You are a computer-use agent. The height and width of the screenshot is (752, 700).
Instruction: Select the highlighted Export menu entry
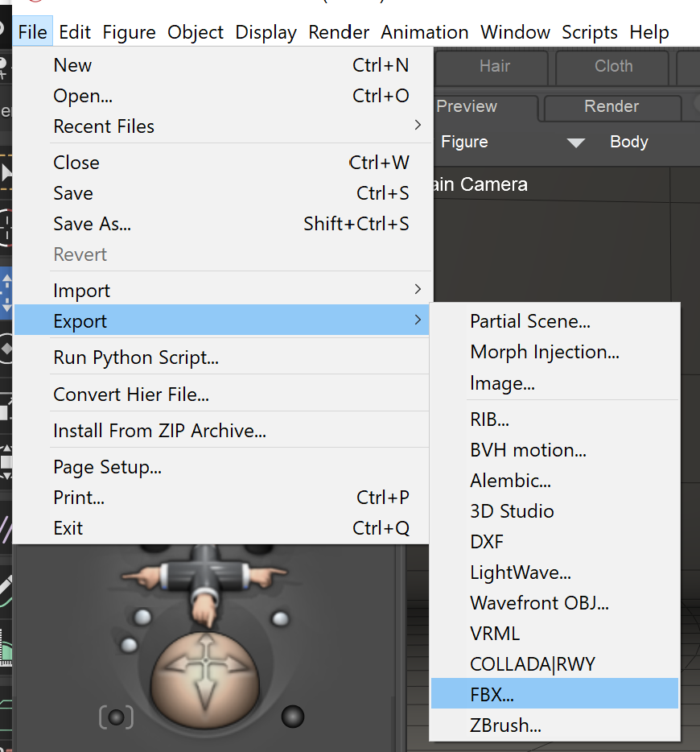(x=222, y=320)
